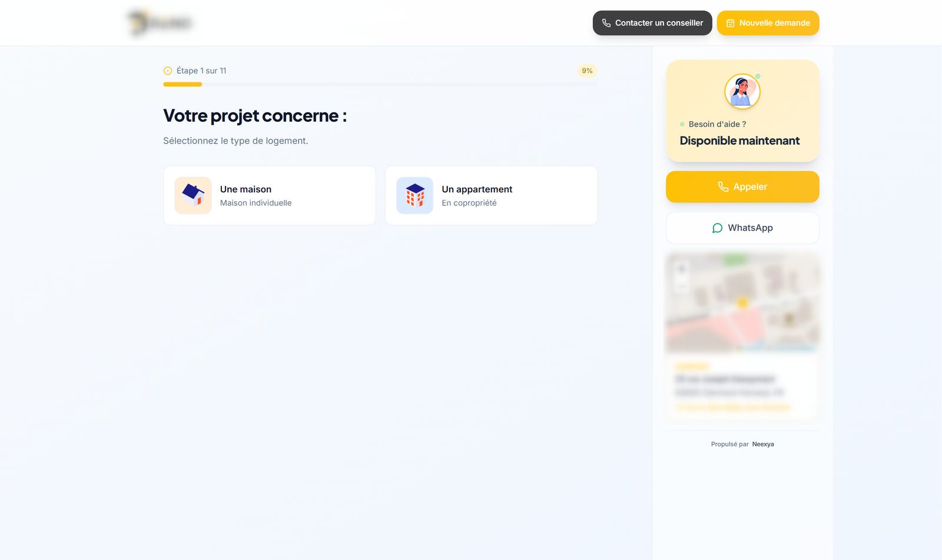
Task: Select the Une maison option card
Action: click(x=270, y=195)
